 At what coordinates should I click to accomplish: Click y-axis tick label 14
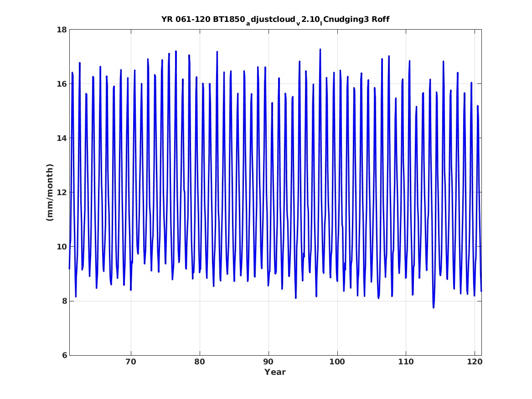pyautogui.click(x=62, y=138)
